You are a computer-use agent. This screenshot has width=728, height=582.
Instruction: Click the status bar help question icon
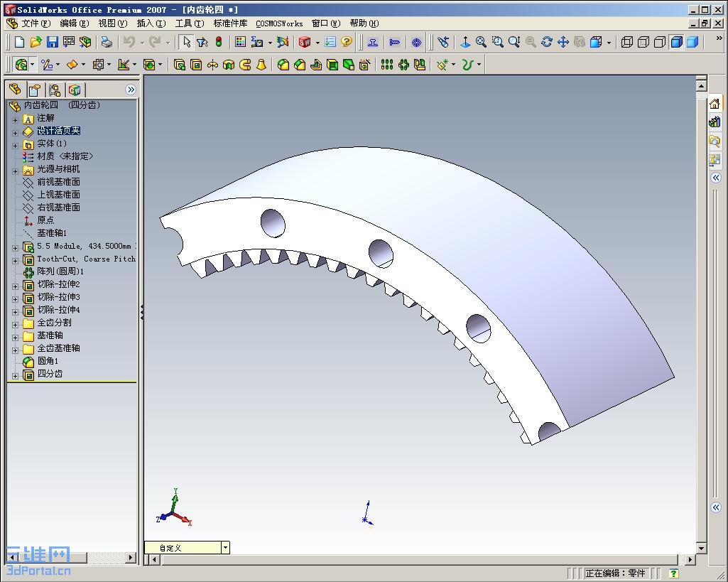pos(674,573)
